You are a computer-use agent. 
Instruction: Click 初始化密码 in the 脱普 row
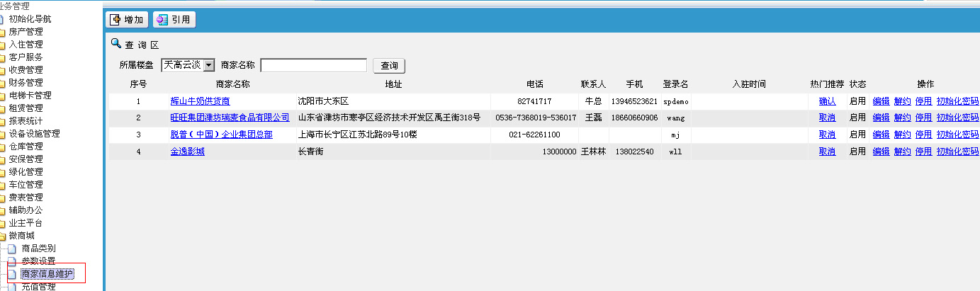[957, 135]
